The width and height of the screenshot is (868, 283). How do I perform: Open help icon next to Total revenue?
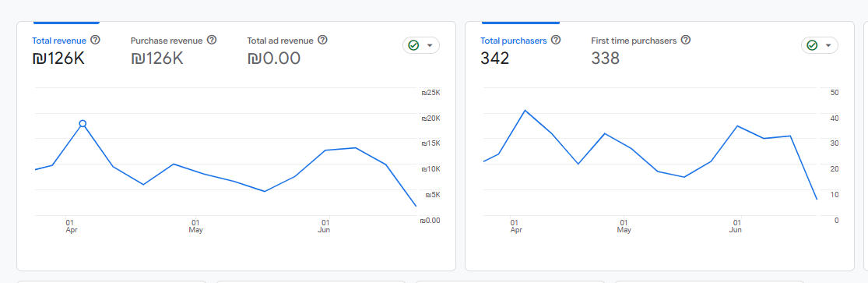tap(95, 40)
